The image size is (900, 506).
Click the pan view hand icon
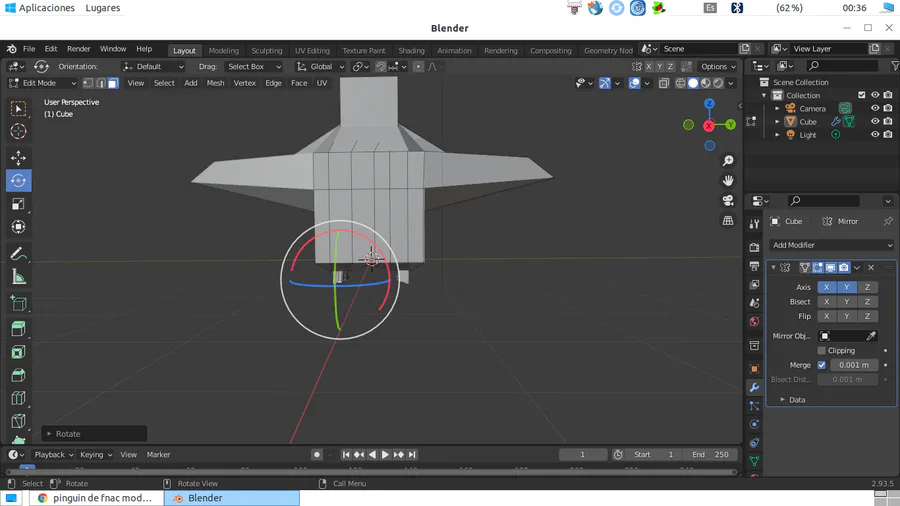728,181
